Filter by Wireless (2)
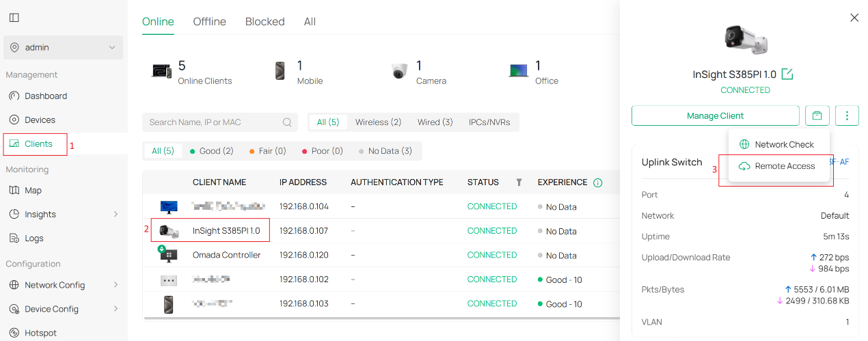Viewport: 868px width, 341px height. [x=378, y=122]
